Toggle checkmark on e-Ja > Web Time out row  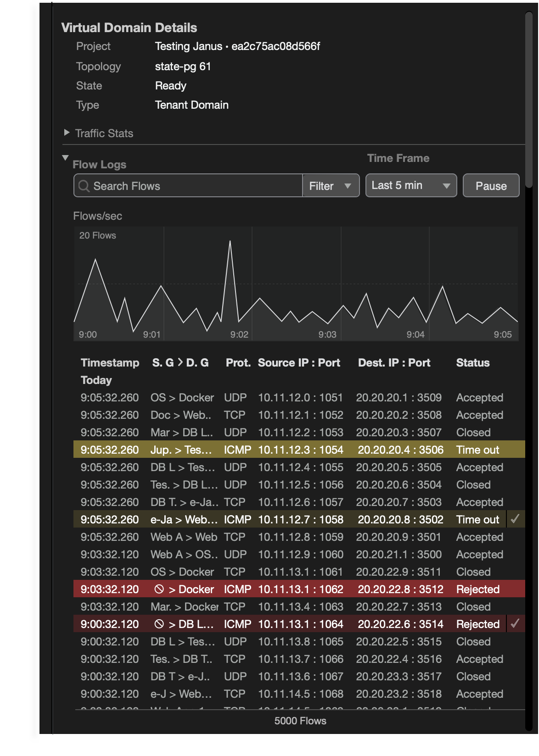click(x=515, y=519)
